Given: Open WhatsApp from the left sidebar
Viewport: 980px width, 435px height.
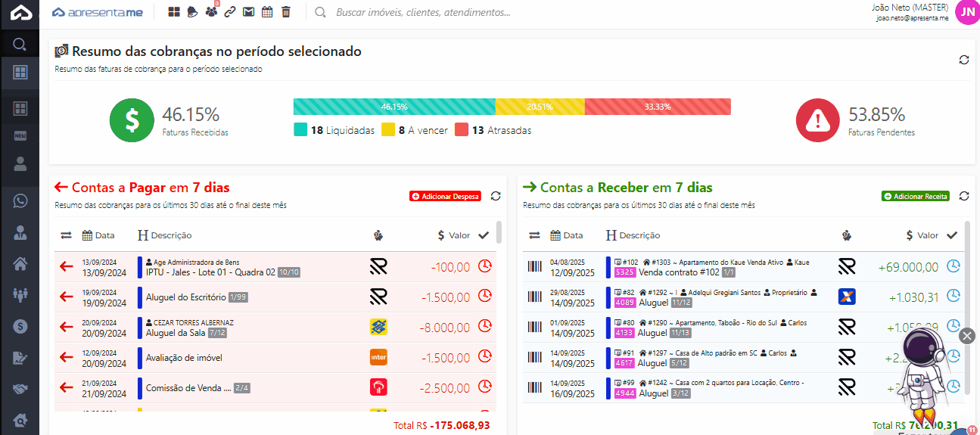Looking at the screenshot, I should (20, 201).
